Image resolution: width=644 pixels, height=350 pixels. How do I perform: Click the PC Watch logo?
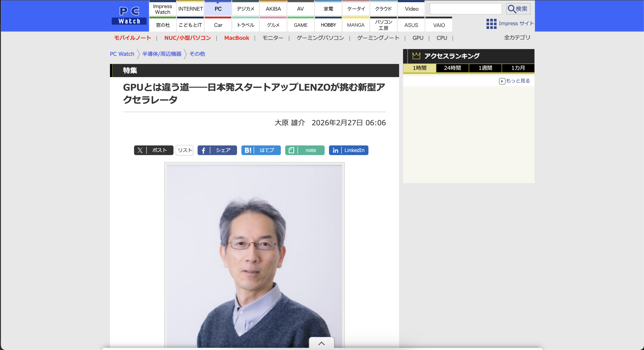click(x=129, y=16)
